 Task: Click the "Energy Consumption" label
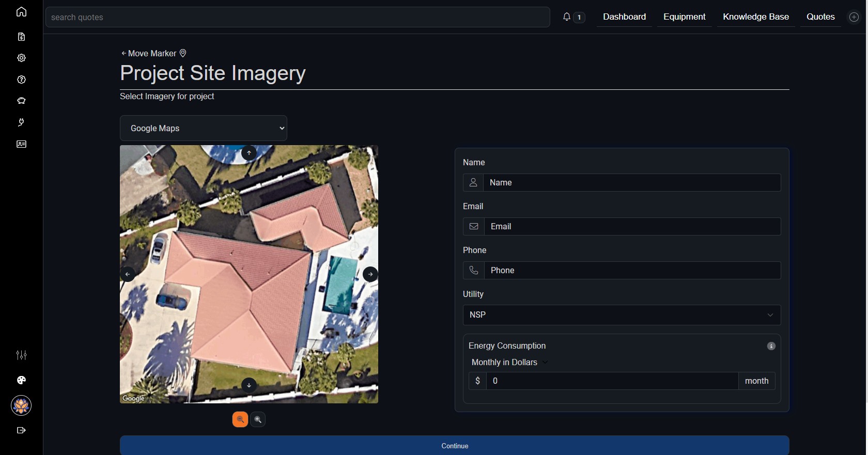click(x=507, y=346)
